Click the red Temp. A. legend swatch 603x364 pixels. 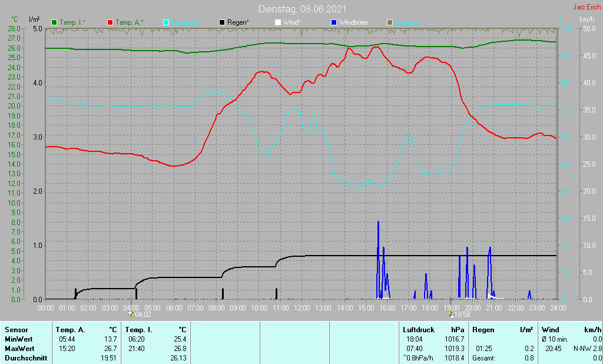click(x=110, y=22)
